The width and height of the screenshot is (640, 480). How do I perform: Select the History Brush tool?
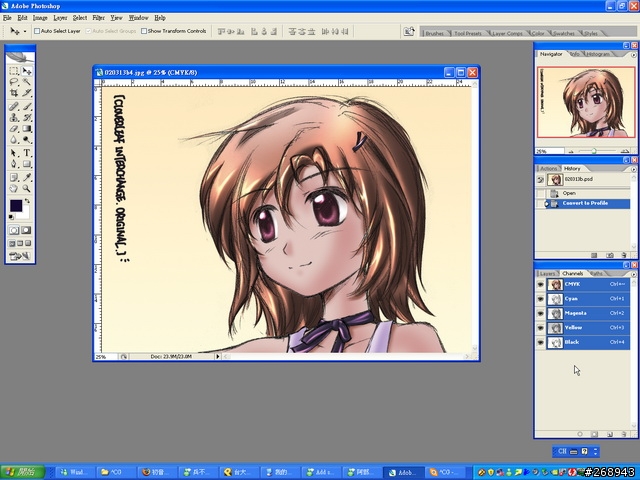(27, 118)
